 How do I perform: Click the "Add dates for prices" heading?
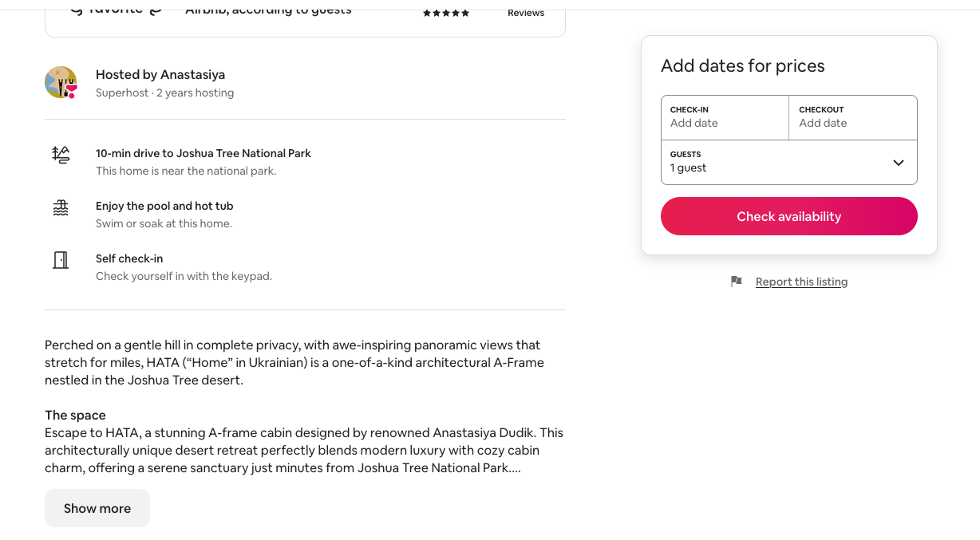pyautogui.click(x=742, y=66)
